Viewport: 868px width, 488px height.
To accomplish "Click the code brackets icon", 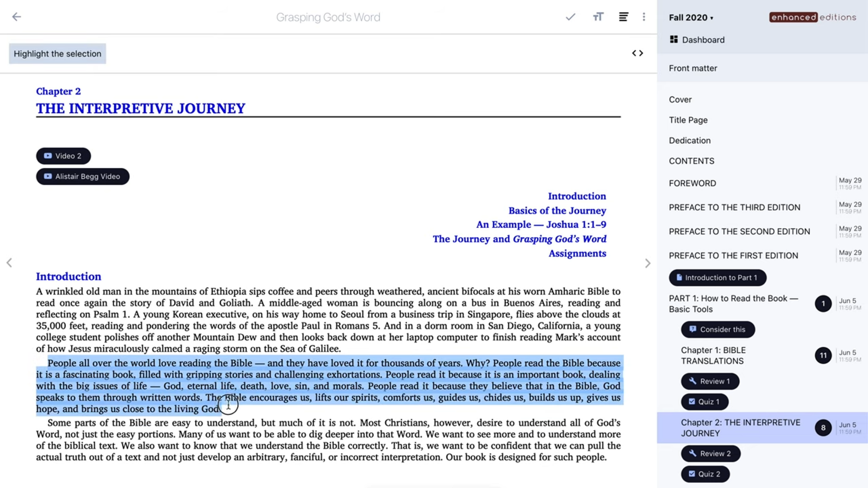I will [637, 53].
